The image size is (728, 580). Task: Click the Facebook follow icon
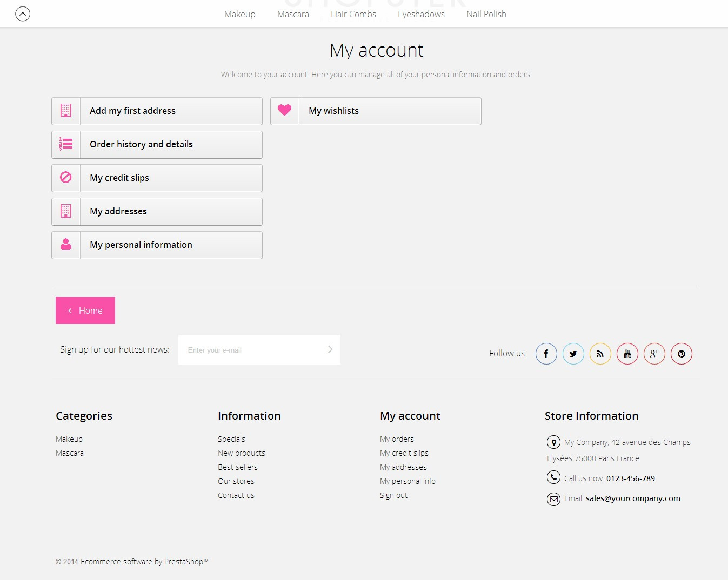[546, 354]
